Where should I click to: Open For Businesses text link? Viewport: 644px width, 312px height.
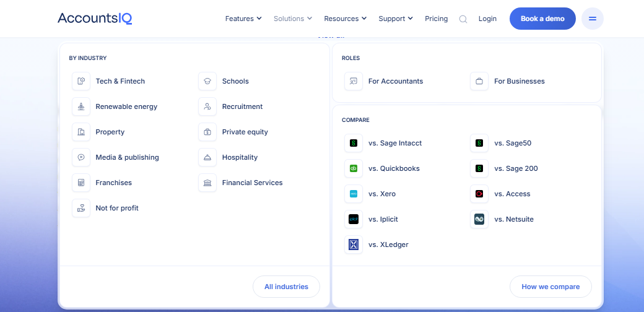(x=520, y=81)
